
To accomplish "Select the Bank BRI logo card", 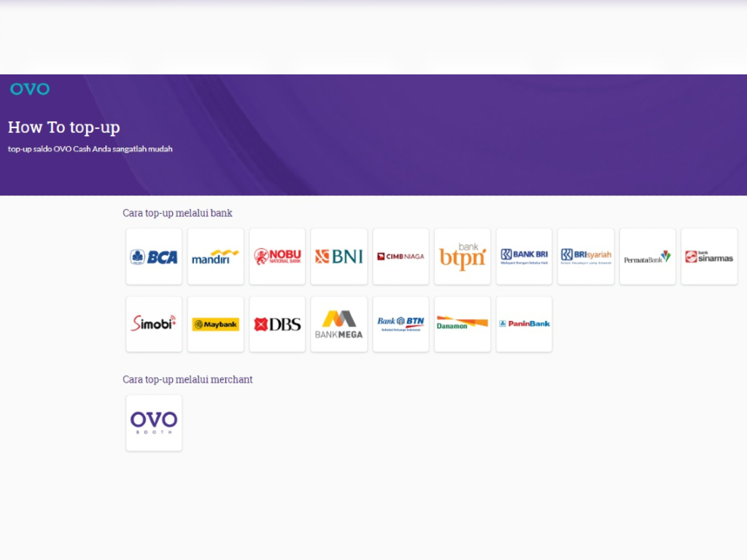I will (524, 257).
